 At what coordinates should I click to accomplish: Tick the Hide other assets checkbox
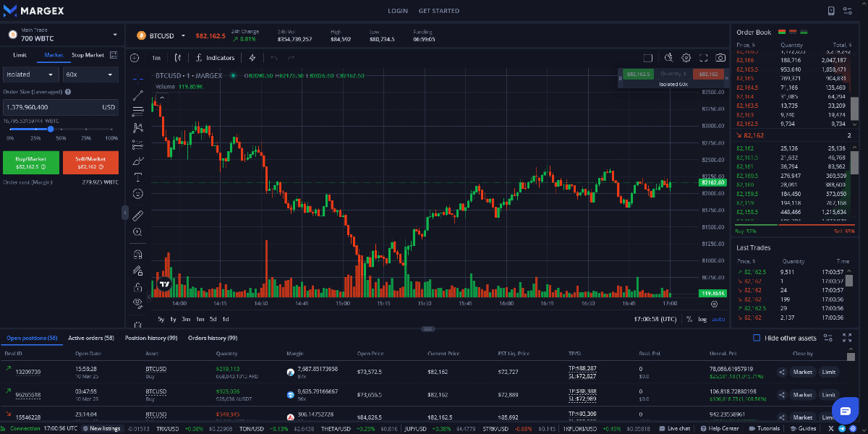click(757, 338)
